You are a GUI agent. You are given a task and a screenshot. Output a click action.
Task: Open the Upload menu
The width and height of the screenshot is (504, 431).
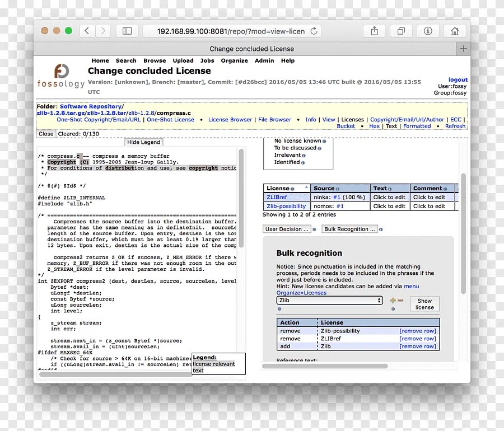(x=183, y=60)
